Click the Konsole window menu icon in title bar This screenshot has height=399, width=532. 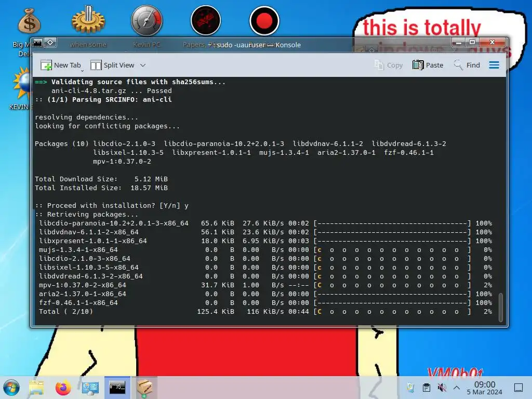(x=38, y=43)
